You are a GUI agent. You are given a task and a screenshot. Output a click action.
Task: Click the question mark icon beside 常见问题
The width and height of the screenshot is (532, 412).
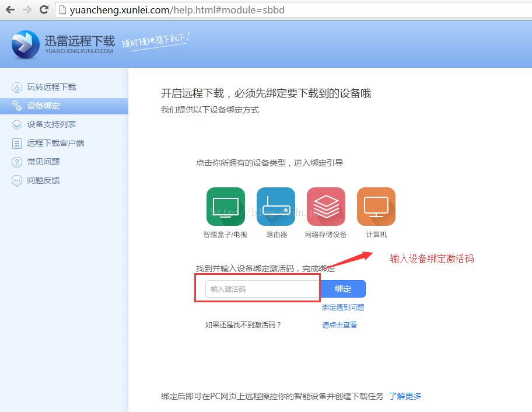pos(16,162)
